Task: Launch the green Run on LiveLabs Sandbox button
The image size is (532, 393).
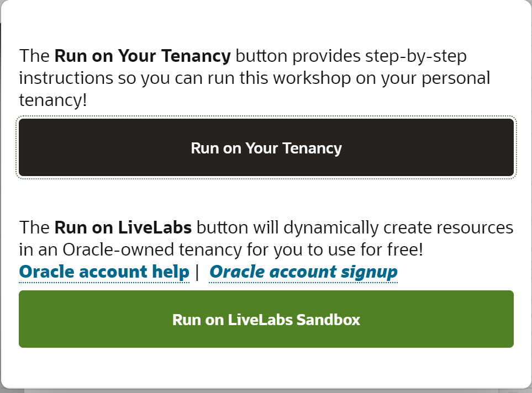Action: click(266, 318)
